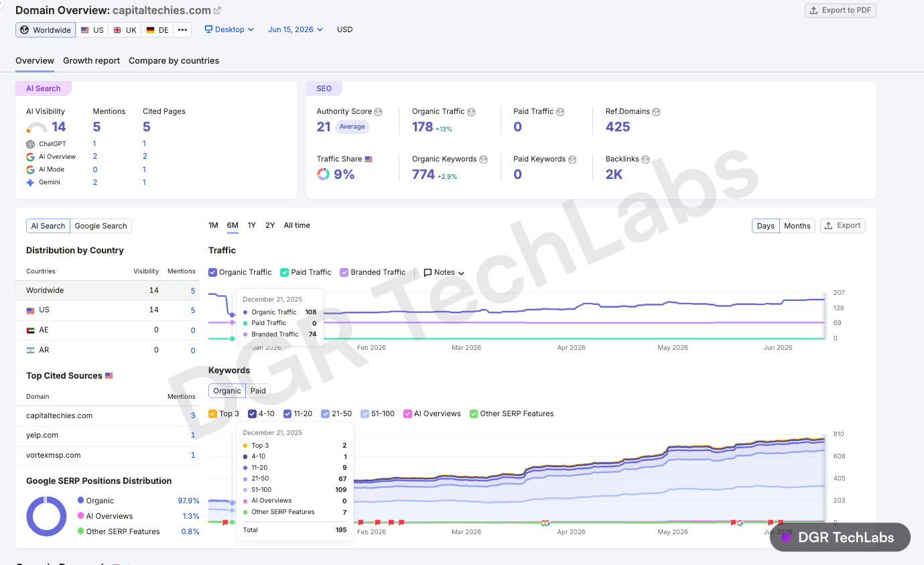Open the Desktop device dropdown
The image size is (924, 565).
pyautogui.click(x=229, y=29)
